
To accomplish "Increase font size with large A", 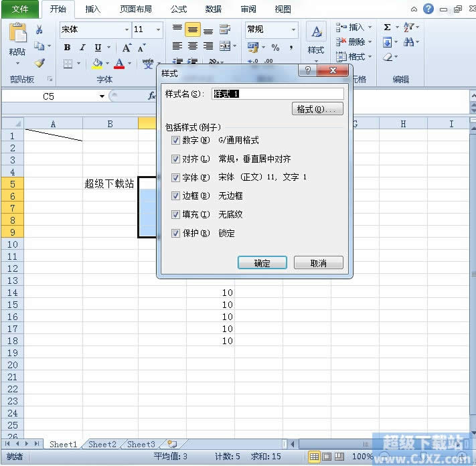I will tap(127, 48).
